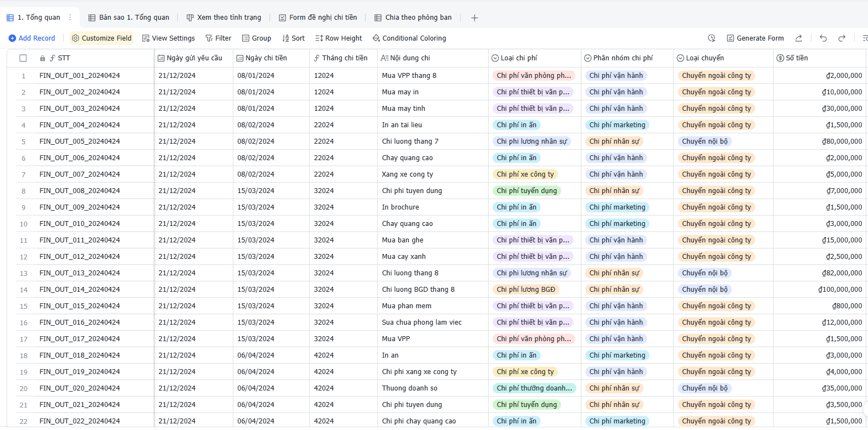Click Ngày chi tiền column header
The image size is (868, 430).
click(x=271, y=58)
